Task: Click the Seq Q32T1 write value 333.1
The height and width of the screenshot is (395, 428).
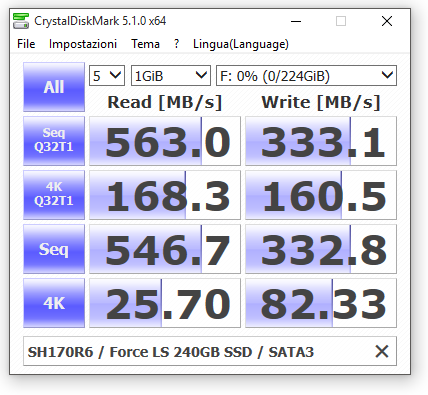Action: coord(321,141)
